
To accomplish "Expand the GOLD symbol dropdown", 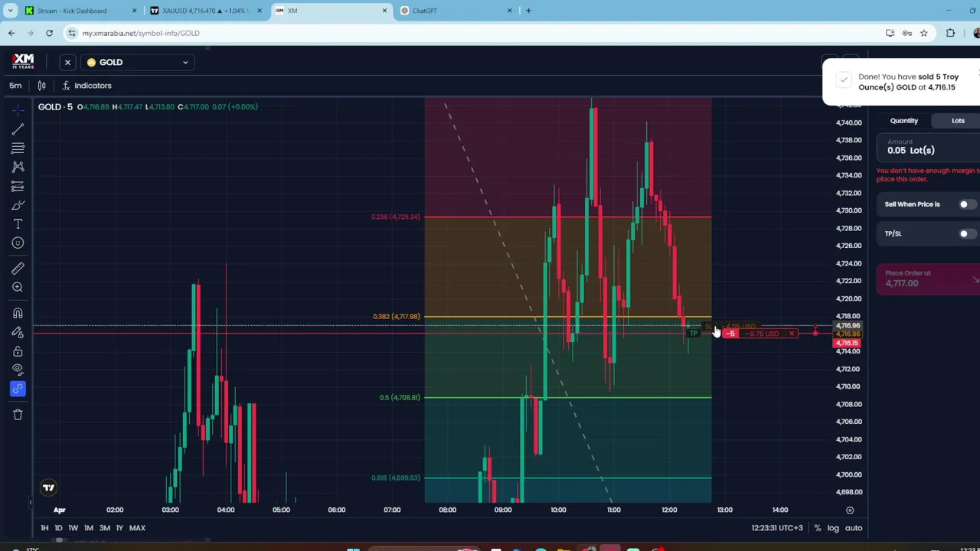I will click(x=138, y=62).
